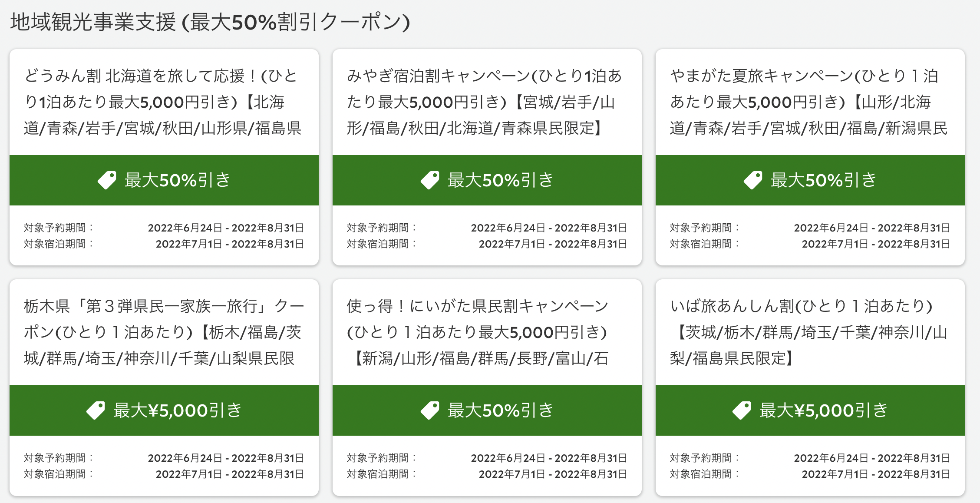Click the tag icon on the 栃木県 coupon
The height and width of the screenshot is (503, 980).
tap(96, 410)
